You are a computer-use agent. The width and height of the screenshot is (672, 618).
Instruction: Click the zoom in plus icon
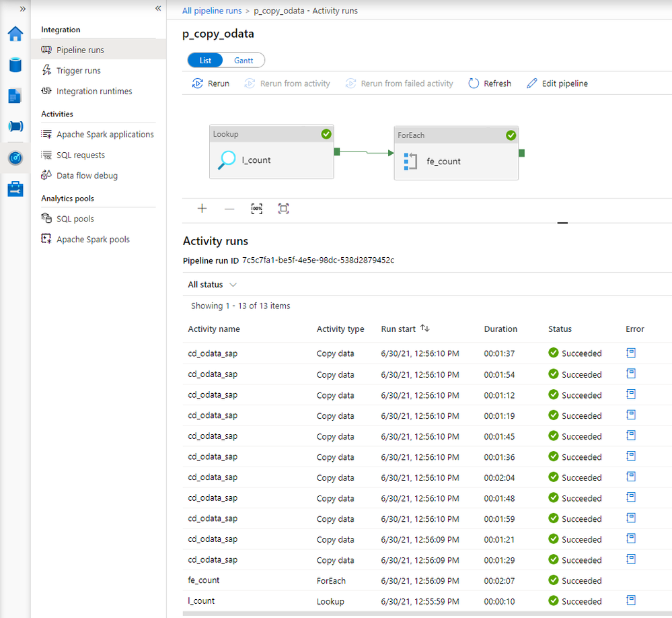tap(202, 209)
